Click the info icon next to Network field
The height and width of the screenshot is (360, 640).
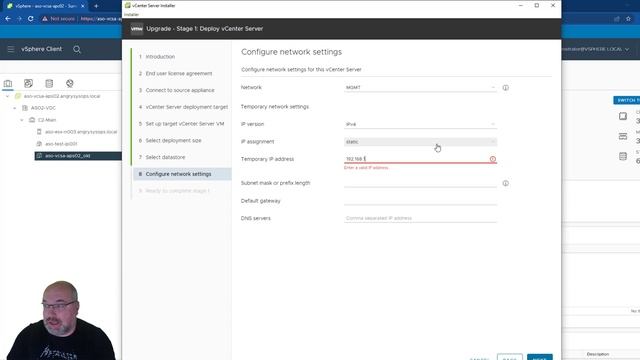505,88
